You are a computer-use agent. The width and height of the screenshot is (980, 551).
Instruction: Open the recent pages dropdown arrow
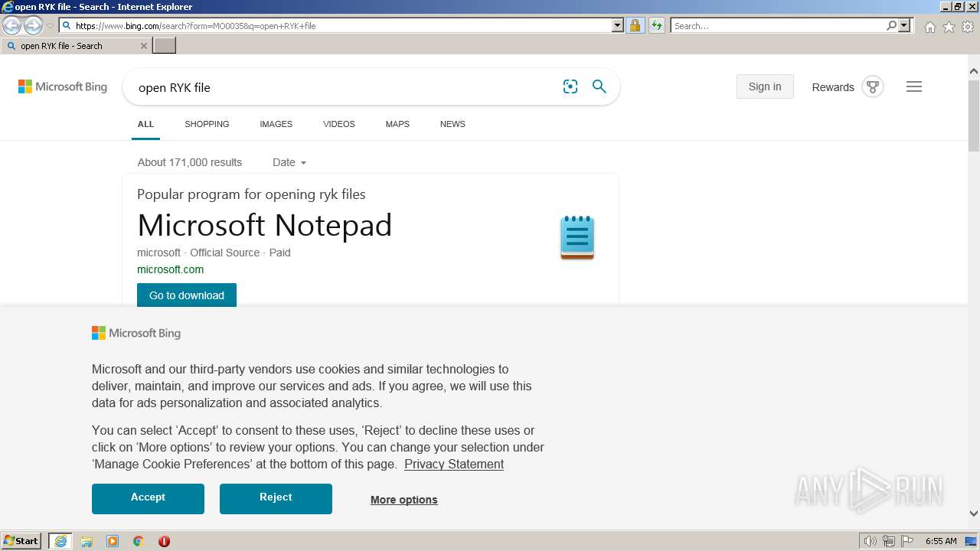click(50, 26)
